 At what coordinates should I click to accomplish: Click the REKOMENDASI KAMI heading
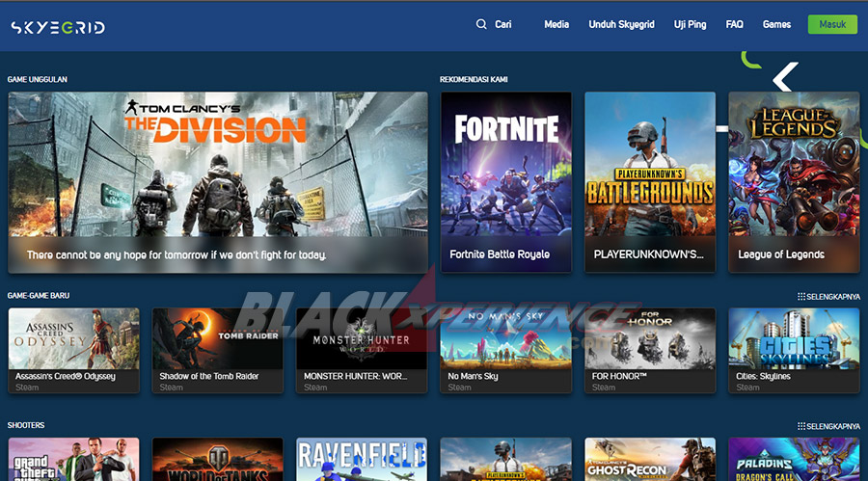click(x=474, y=80)
